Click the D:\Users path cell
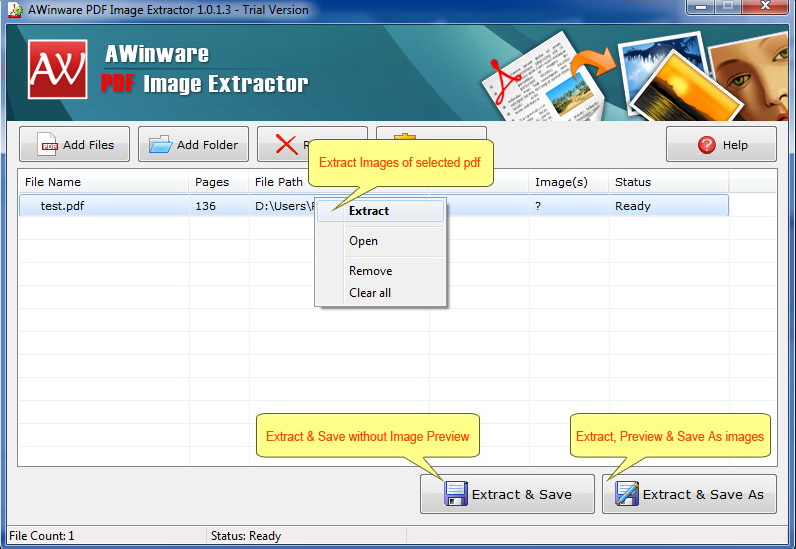Image resolution: width=796 pixels, height=549 pixels. 284,206
